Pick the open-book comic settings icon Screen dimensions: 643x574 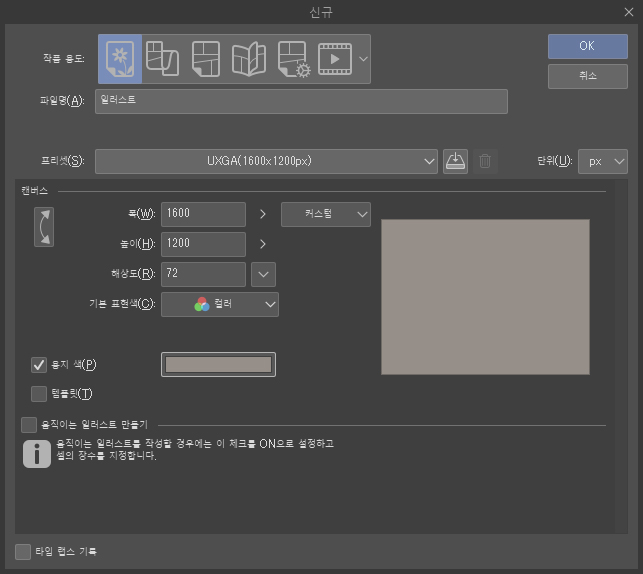(249, 59)
